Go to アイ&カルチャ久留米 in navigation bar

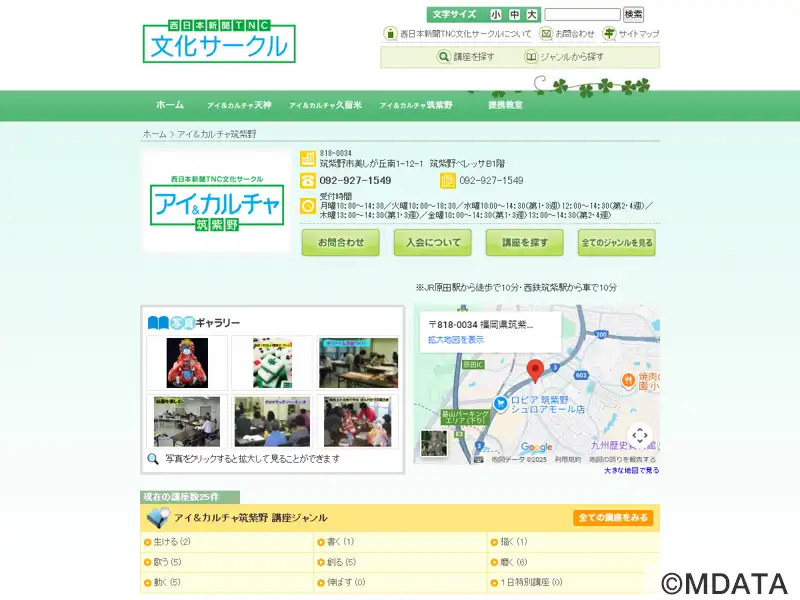[325, 105]
